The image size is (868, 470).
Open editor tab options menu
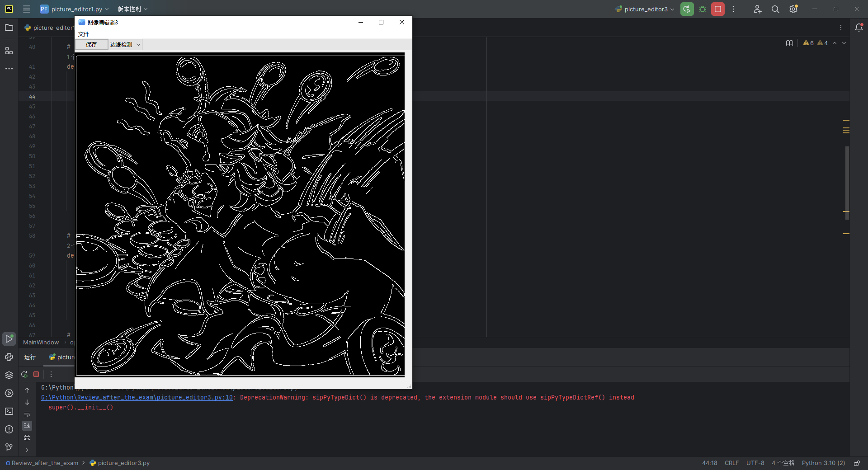tap(841, 28)
